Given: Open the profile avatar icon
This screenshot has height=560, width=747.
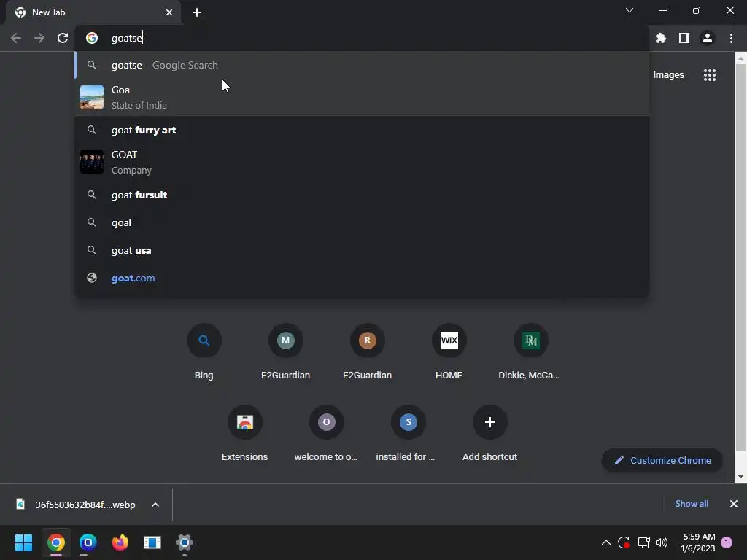Looking at the screenshot, I should pos(708,38).
